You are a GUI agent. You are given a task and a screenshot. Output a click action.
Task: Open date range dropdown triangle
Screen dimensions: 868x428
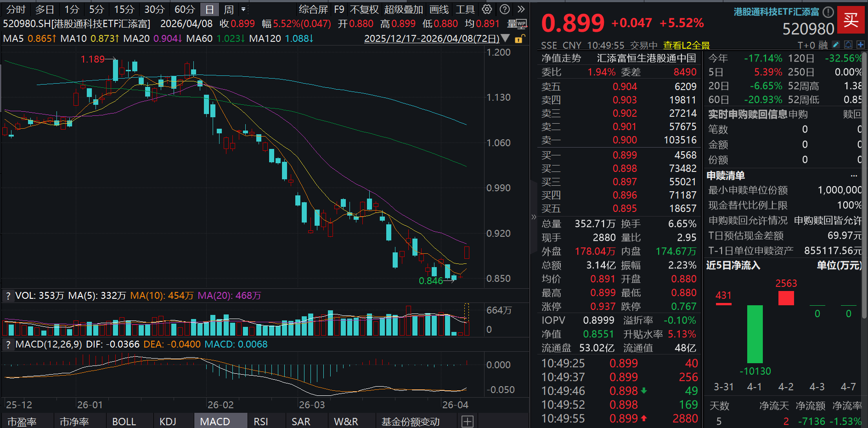click(x=505, y=39)
